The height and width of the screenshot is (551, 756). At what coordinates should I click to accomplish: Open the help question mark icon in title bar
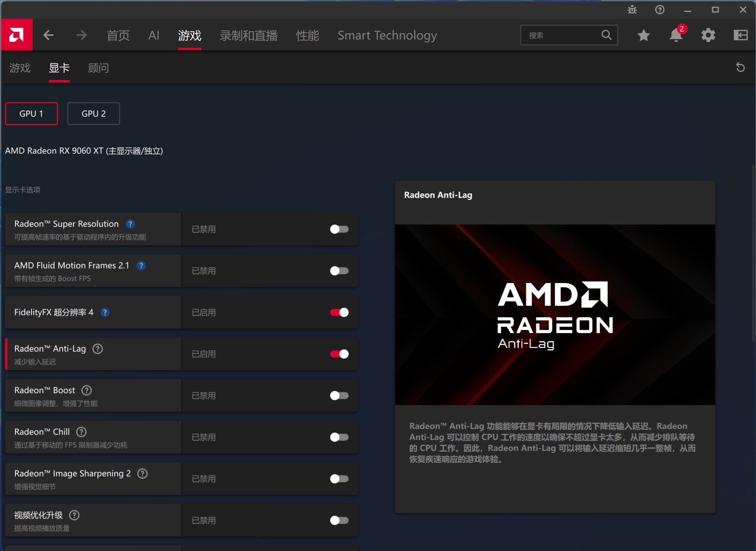[660, 10]
